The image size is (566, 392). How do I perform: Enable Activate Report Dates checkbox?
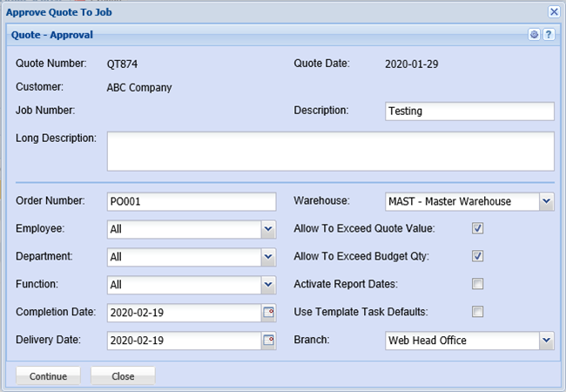[x=477, y=284]
